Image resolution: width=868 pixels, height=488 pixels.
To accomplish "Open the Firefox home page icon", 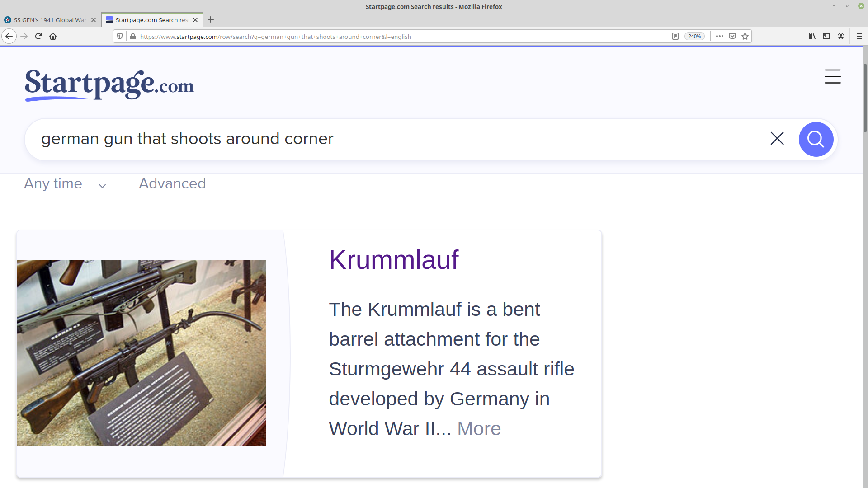I will pyautogui.click(x=53, y=36).
